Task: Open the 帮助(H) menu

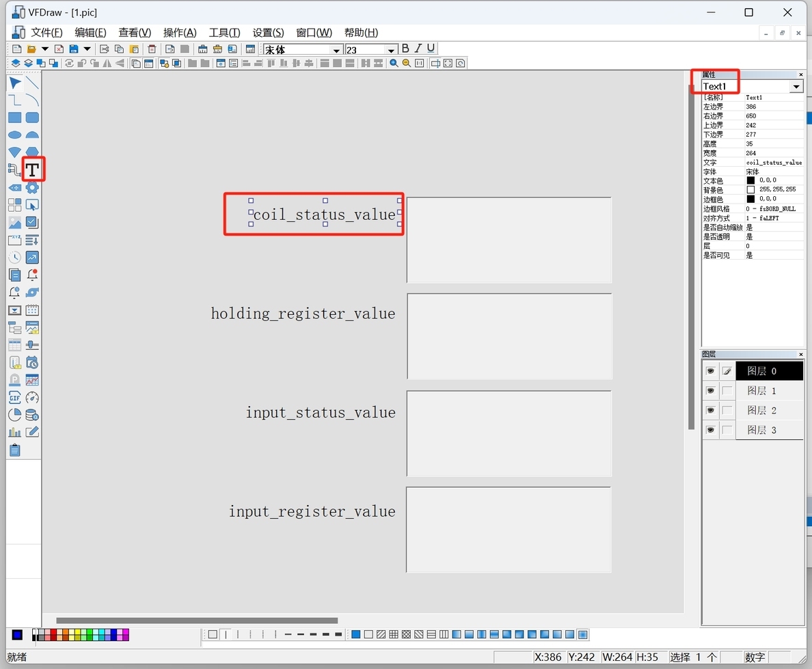Action: 361,33
